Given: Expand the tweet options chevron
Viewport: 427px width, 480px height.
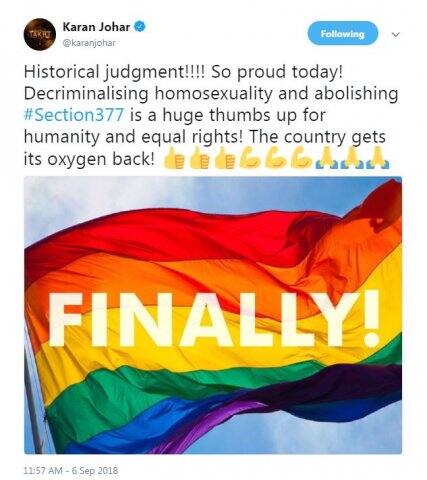Looking at the screenshot, I should pyautogui.click(x=395, y=34).
